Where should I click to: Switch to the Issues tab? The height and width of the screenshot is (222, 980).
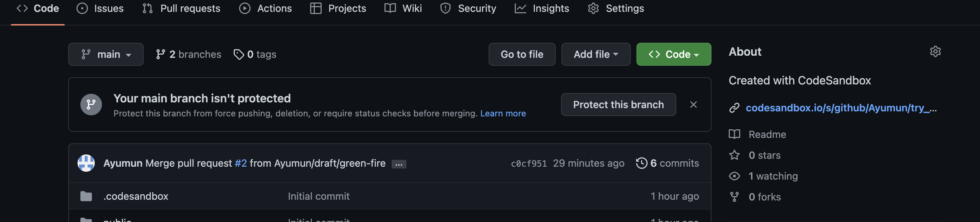click(100, 8)
